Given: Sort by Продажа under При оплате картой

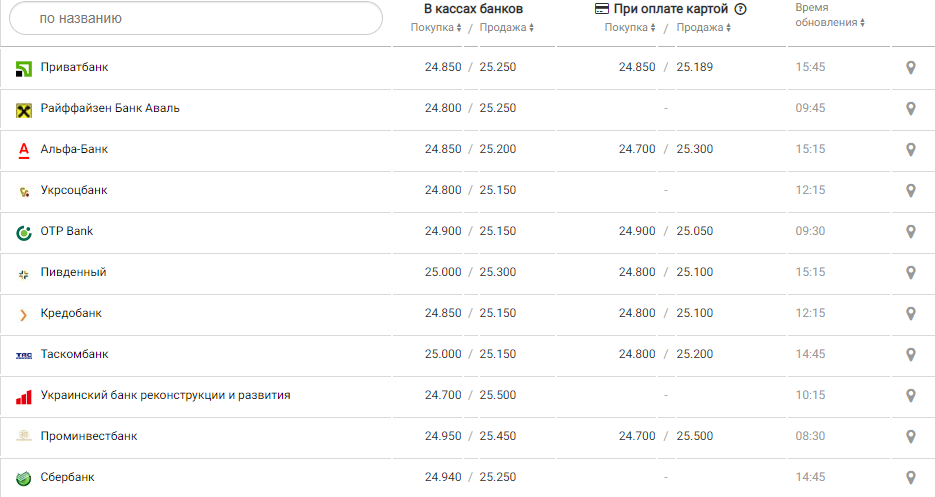Looking at the screenshot, I should point(704,28).
